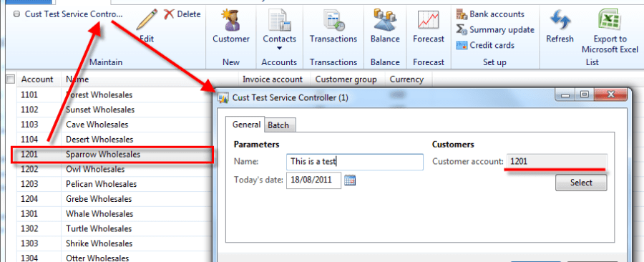This screenshot has width=644, height=262.
Task: Open Summary update setup
Action: 495,29
